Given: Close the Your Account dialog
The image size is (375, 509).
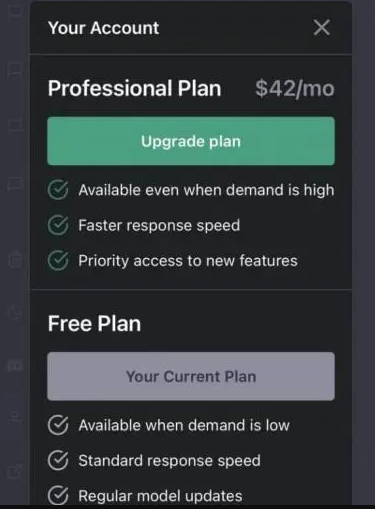Looking at the screenshot, I should click(x=322, y=27).
